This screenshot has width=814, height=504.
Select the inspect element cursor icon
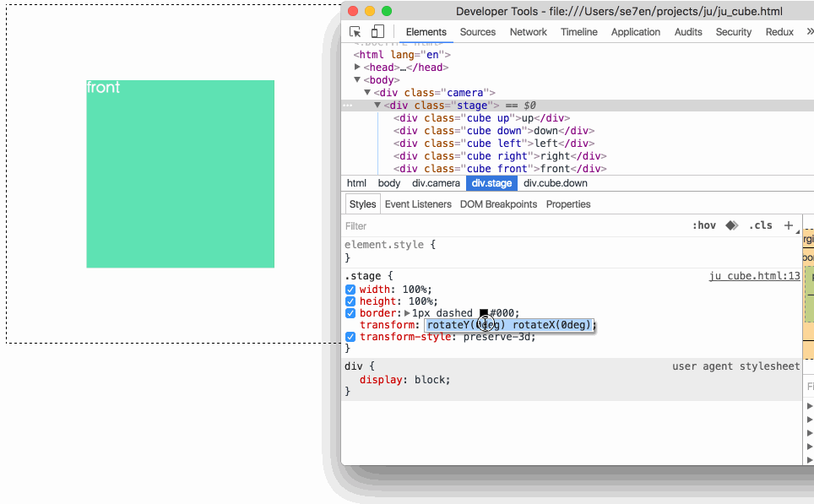355,30
